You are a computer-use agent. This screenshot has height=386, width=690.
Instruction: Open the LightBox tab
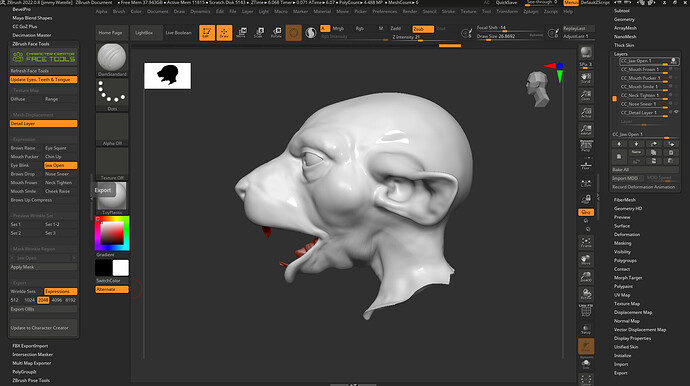coord(144,33)
